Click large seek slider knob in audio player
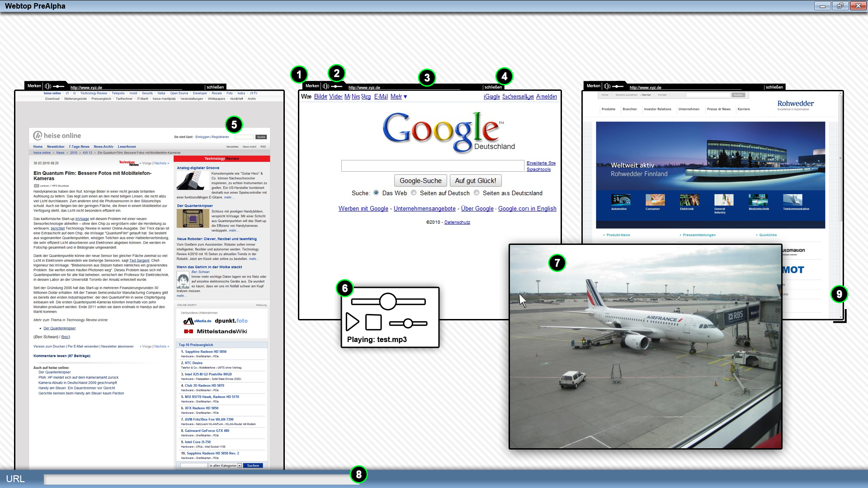The width and height of the screenshot is (868, 488). pyautogui.click(x=387, y=301)
